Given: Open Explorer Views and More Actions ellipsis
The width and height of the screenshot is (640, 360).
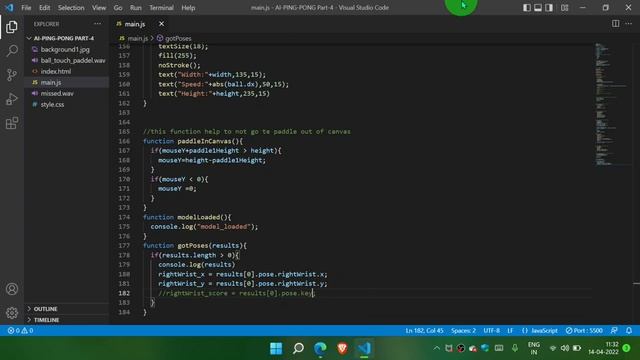Looking at the screenshot, I should click(97, 24).
